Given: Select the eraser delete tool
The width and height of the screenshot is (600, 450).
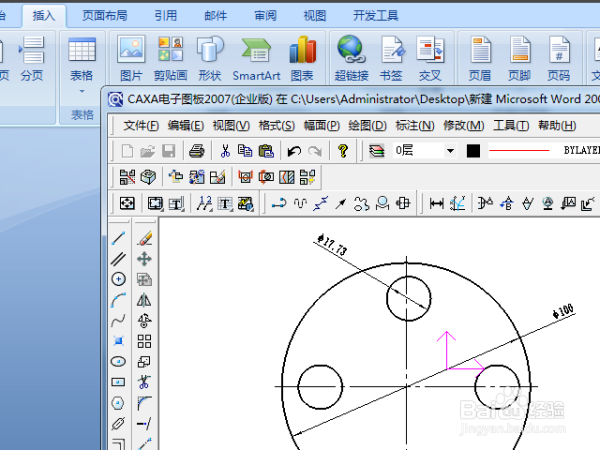Looking at the screenshot, I should click(144, 238).
